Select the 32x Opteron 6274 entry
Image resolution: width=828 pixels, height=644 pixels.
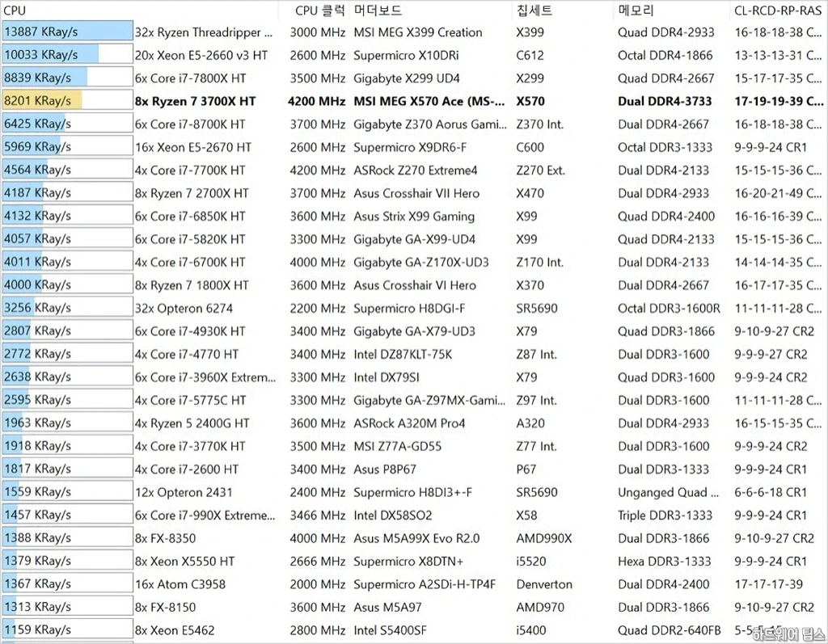[x=184, y=309]
